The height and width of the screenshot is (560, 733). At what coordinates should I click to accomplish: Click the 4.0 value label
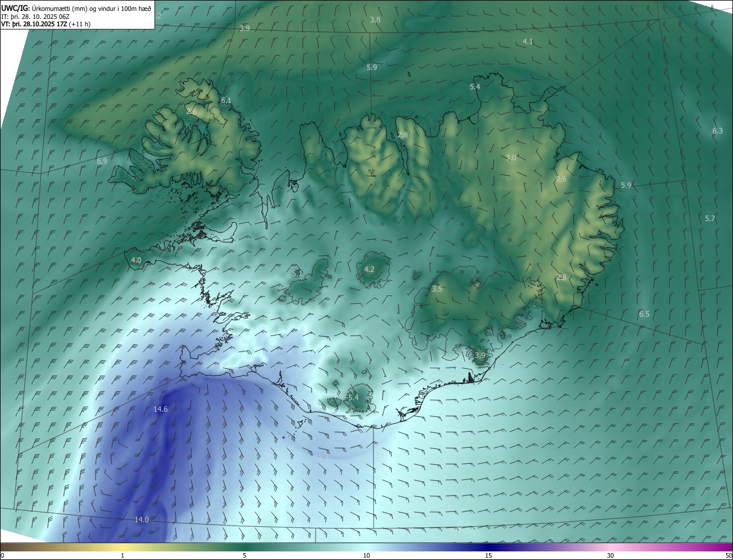point(136,260)
